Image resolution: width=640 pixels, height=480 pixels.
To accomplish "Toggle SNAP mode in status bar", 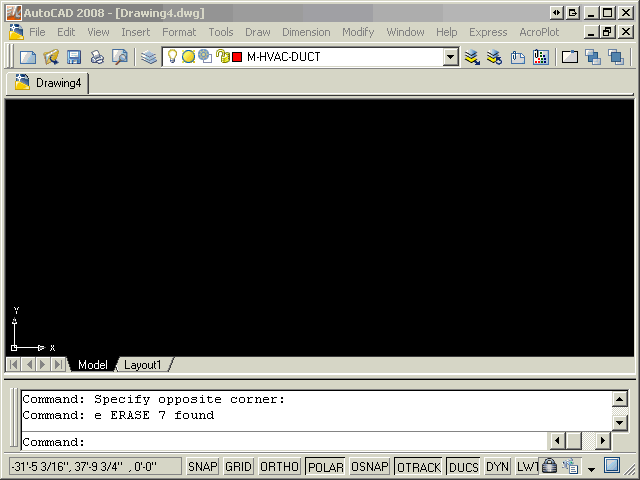I will [x=203, y=466].
